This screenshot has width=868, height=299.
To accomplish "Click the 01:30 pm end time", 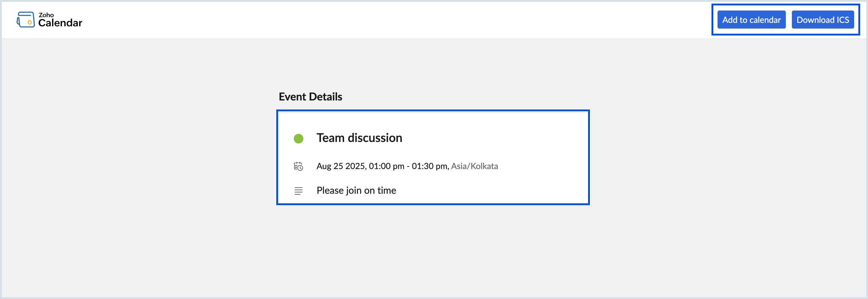I will [429, 166].
